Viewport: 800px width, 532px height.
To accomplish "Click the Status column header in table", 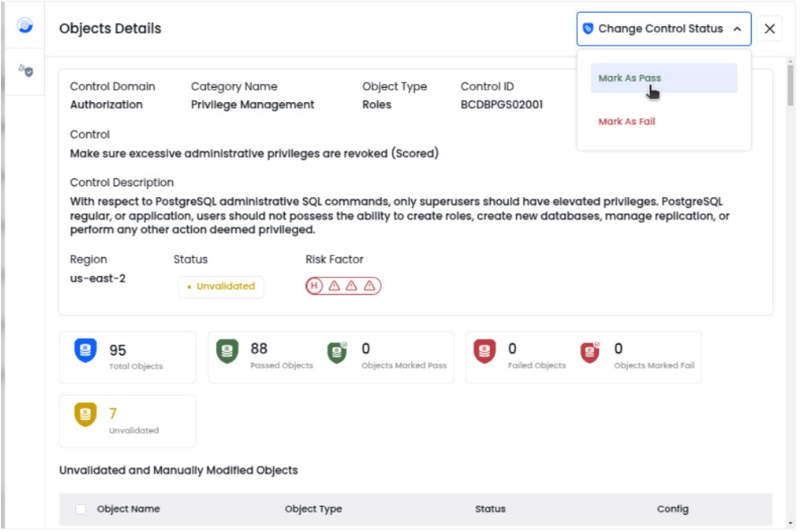I will click(490, 509).
